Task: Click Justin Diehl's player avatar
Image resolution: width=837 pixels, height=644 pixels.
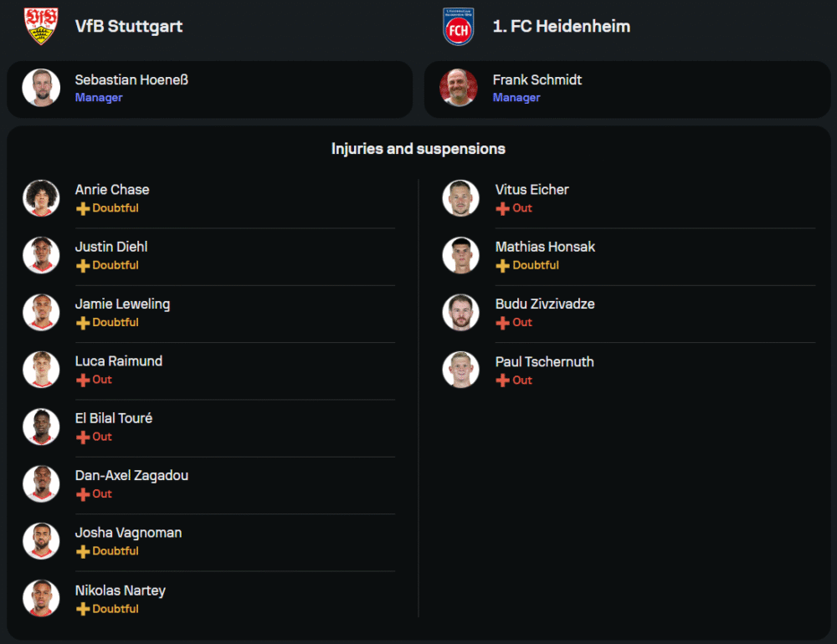Action: coord(41,255)
